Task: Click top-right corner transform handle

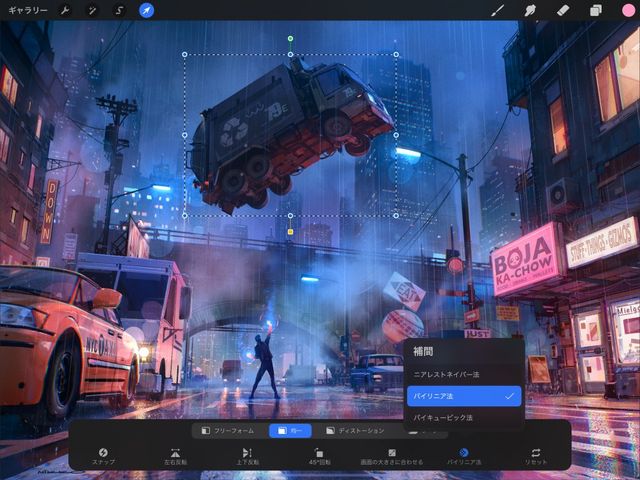Action: coord(396,54)
